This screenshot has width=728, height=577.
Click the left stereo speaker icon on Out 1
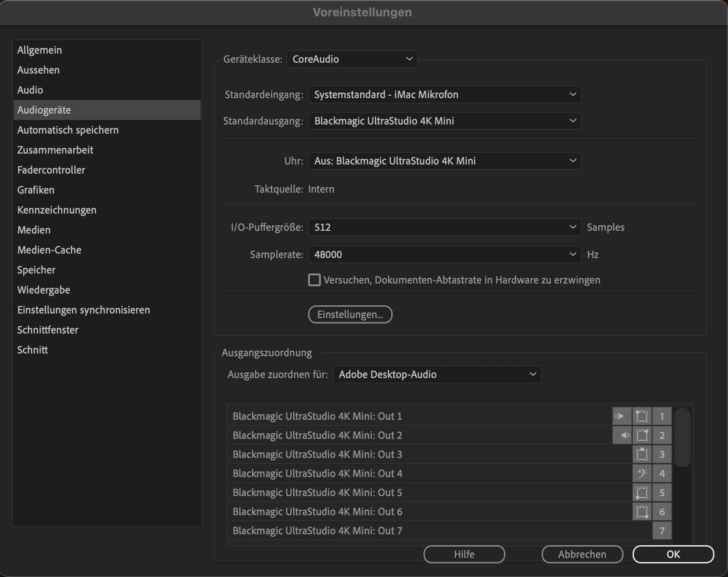click(x=622, y=416)
